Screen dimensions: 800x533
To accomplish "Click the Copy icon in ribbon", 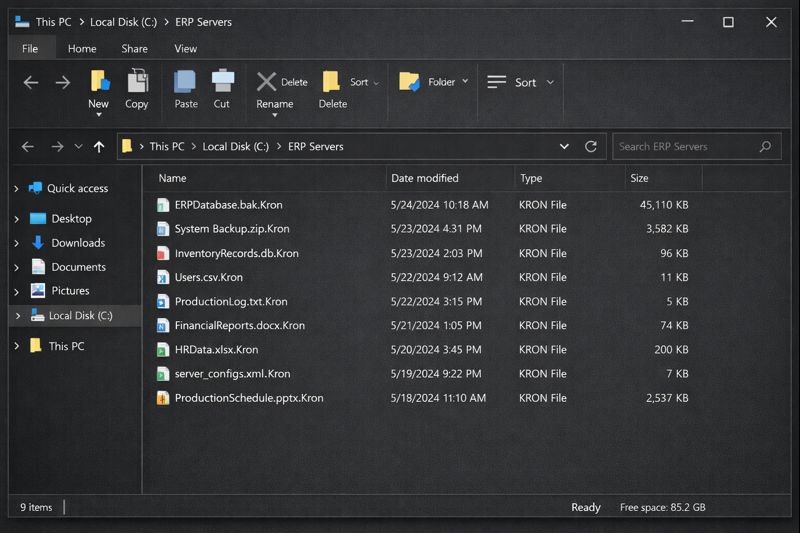I will click(x=137, y=82).
